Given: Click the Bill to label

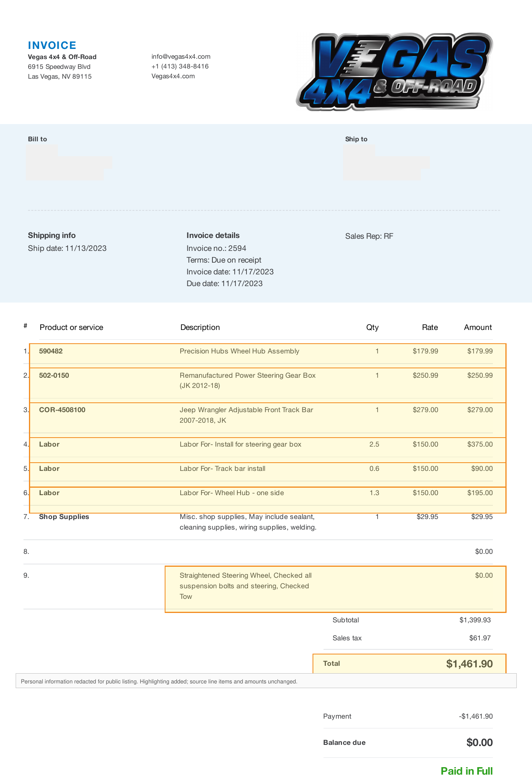Looking at the screenshot, I should coord(38,139).
